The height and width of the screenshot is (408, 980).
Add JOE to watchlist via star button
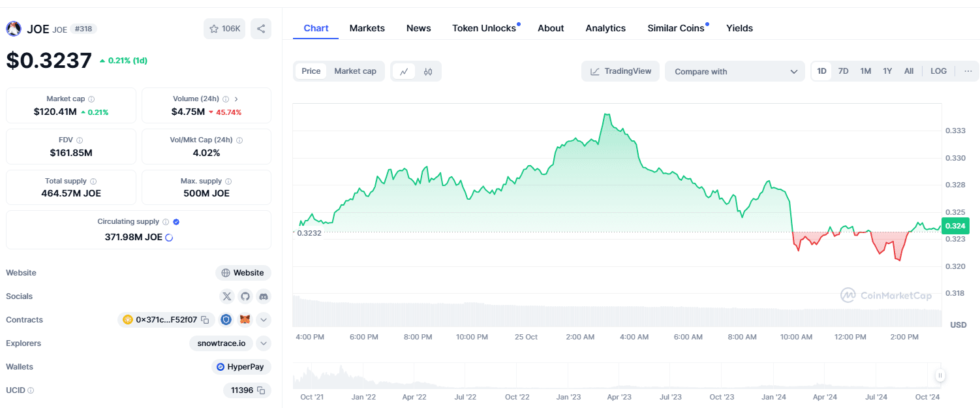coord(224,29)
